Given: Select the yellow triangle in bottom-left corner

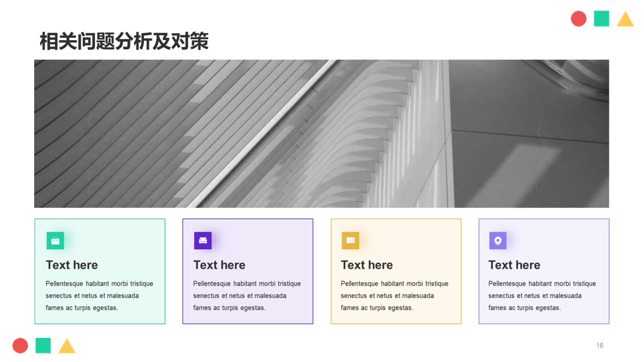Looking at the screenshot, I should click(67, 347).
